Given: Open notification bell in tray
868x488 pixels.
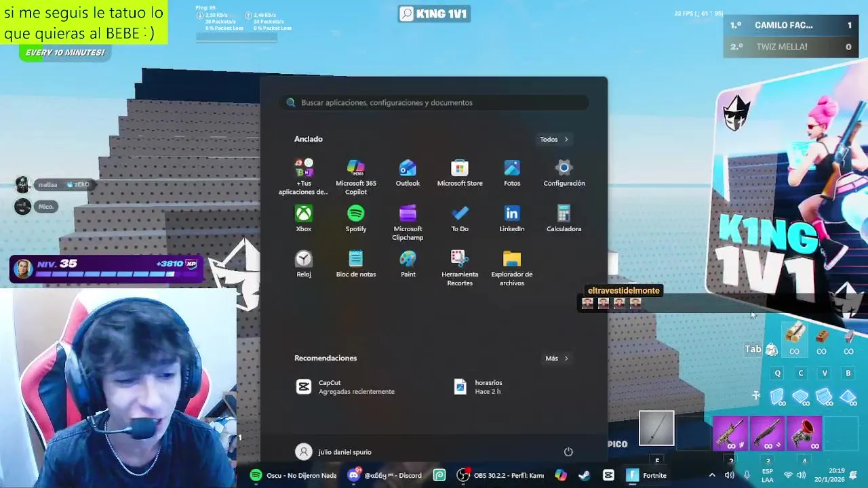Looking at the screenshot, I should [853, 476].
